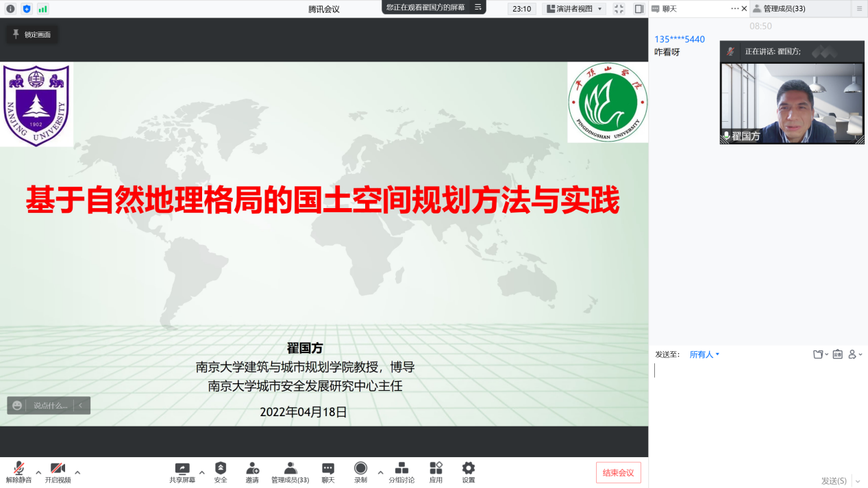Viewport: 868px width, 488px height.
Task: Open the 安全 security options
Action: [x=220, y=472]
